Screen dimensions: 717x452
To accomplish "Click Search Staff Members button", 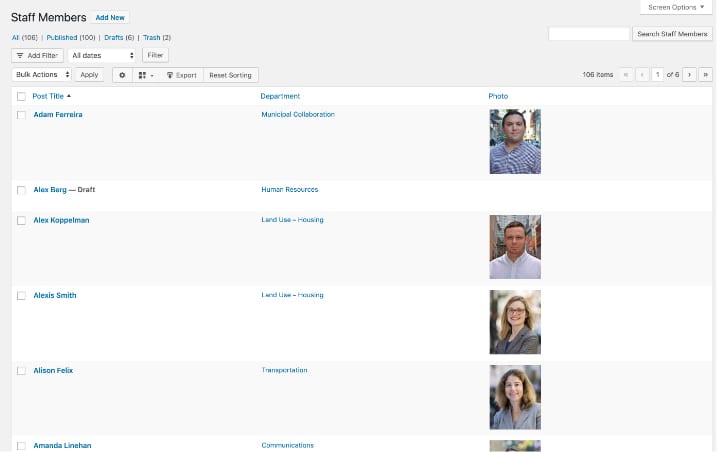I will coord(672,34).
